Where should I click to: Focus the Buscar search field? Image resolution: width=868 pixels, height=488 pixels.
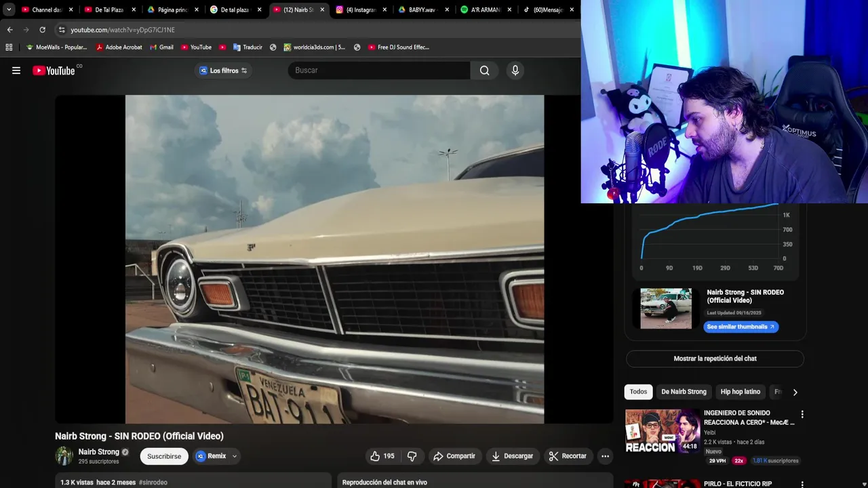(379, 70)
